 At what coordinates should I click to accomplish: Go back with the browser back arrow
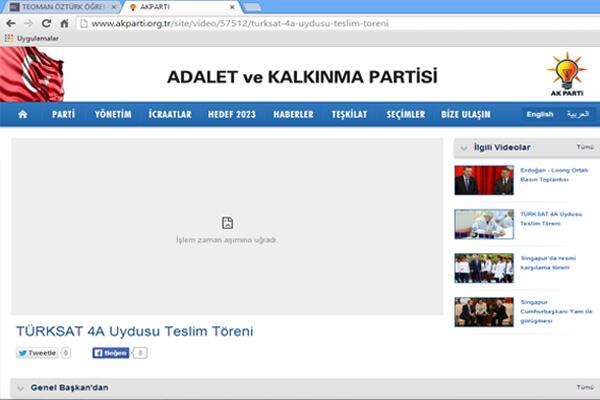point(11,23)
